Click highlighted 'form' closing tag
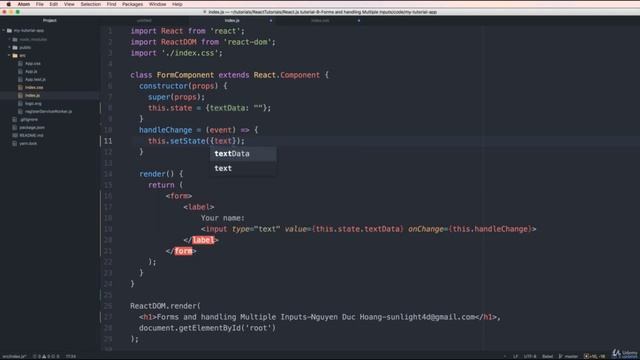This screenshot has height=360, width=640. [x=184, y=251]
